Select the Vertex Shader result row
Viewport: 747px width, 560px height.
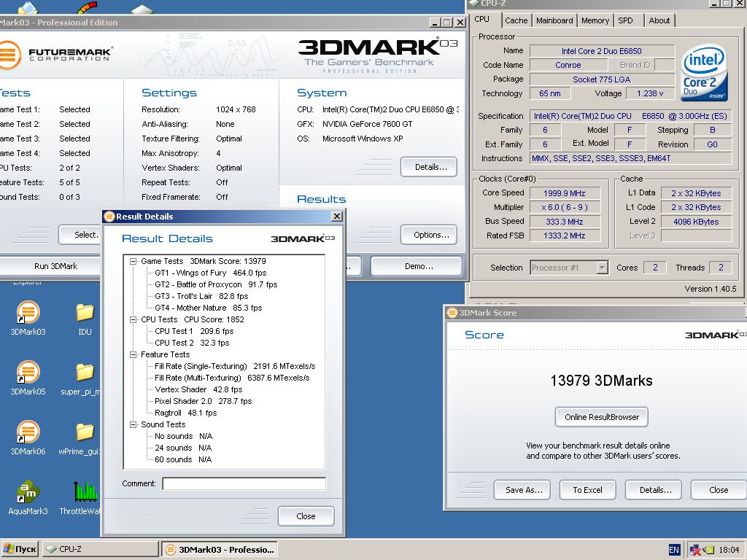(x=198, y=389)
